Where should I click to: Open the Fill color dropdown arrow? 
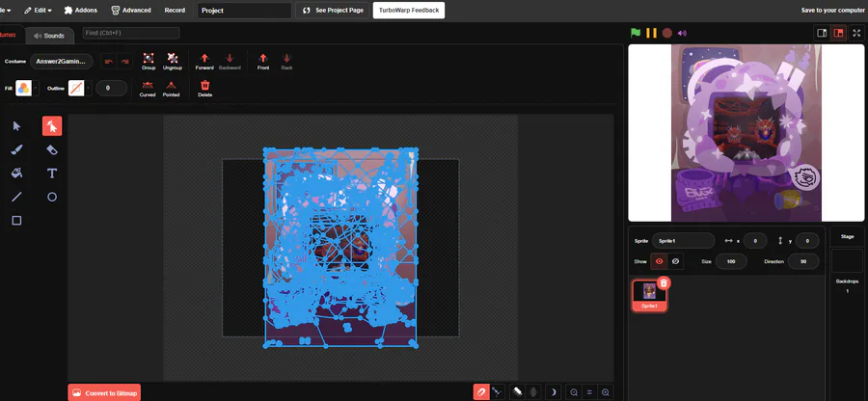click(x=36, y=88)
